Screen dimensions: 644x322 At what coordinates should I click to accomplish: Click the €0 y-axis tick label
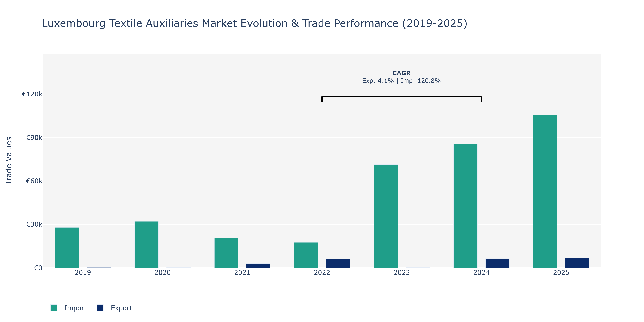[x=38, y=268]
